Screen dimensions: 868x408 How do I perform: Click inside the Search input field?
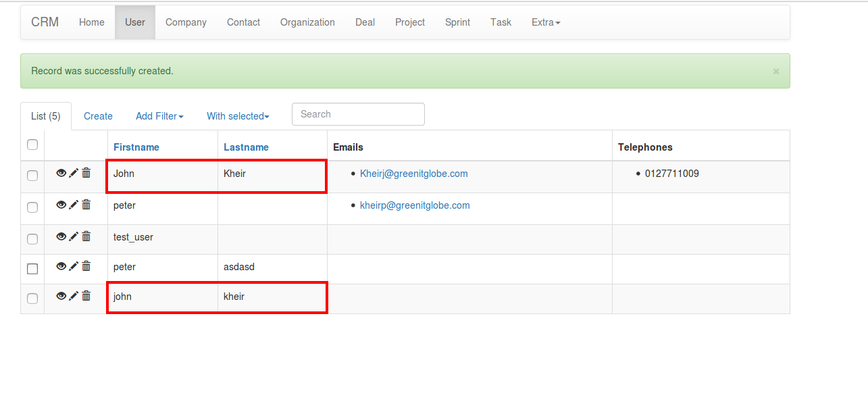358,113
